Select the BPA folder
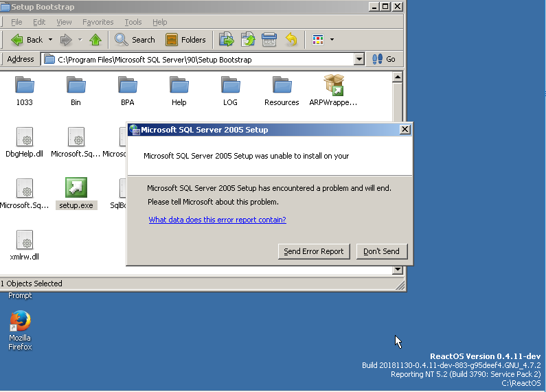 pyautogui.click(x=128, y=91)
